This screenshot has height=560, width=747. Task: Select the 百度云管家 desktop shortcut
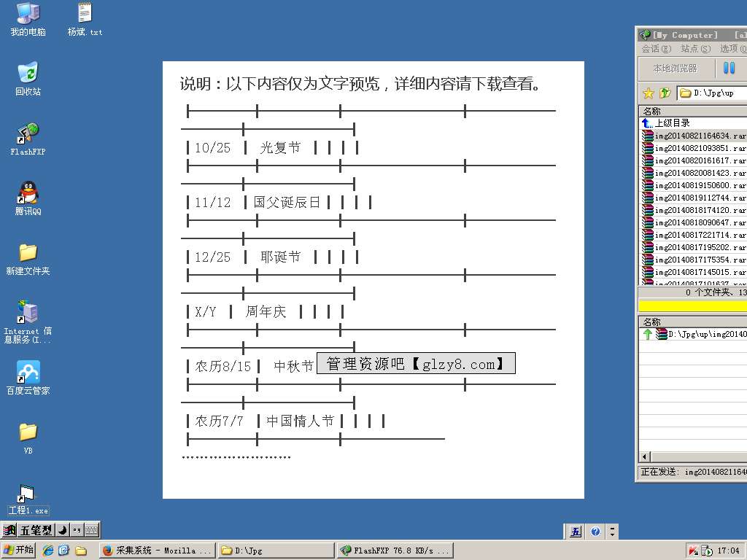point(28,378)
